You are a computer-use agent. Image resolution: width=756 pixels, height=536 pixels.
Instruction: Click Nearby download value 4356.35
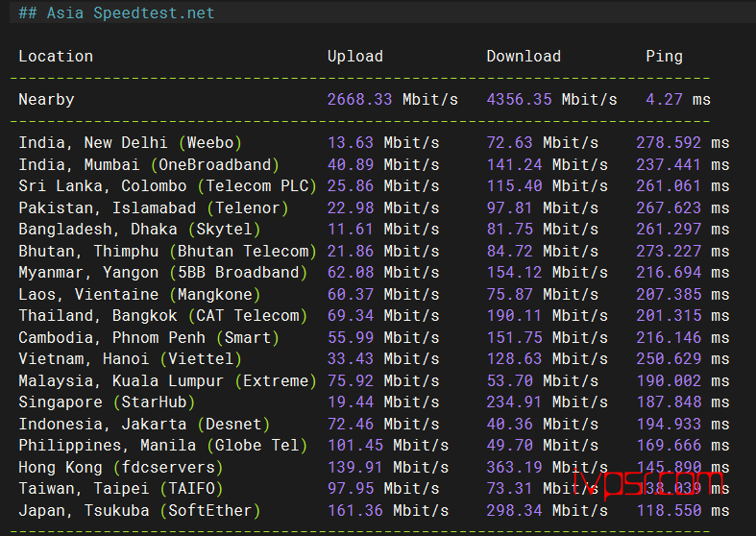520,99
